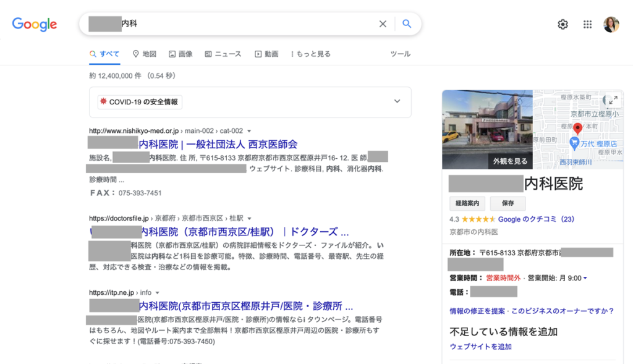Open the Google apps grid icon

coord(587,25)
